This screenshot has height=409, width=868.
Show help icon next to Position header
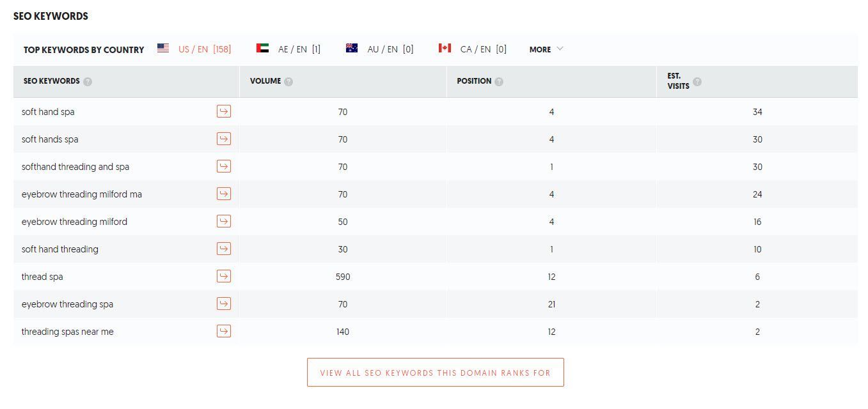point(499,82)
